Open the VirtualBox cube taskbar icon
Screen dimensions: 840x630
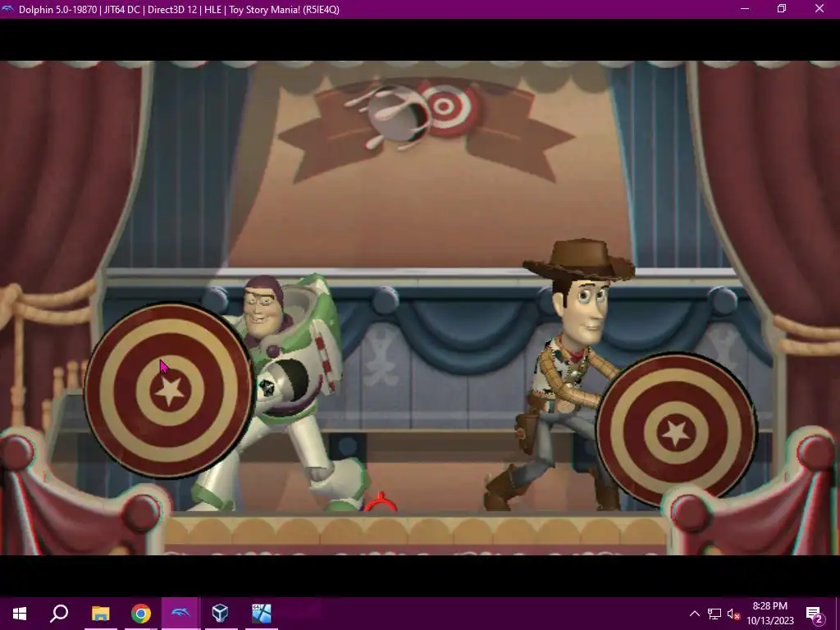(x=220, y=614)
